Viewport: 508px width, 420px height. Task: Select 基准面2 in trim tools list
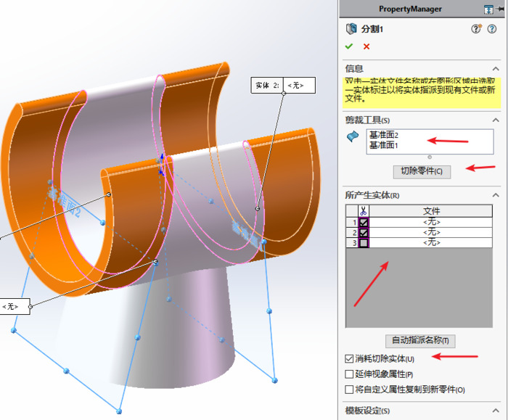point(384,136)
